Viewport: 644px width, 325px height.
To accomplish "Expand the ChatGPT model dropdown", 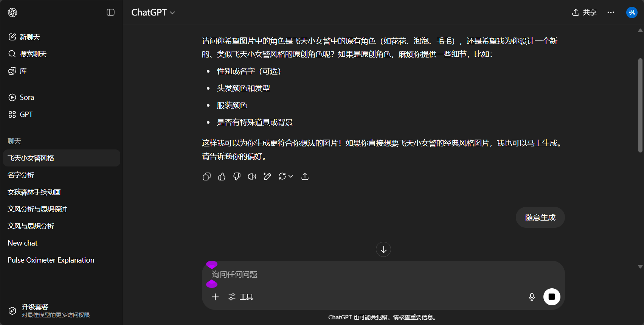I will (x=153, y=12).
